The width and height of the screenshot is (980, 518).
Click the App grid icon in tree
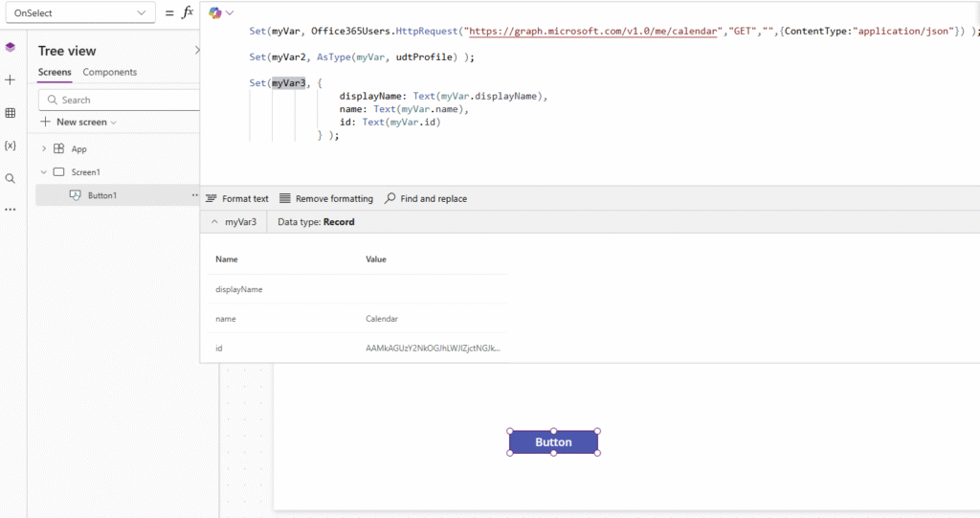click(58, 149)
